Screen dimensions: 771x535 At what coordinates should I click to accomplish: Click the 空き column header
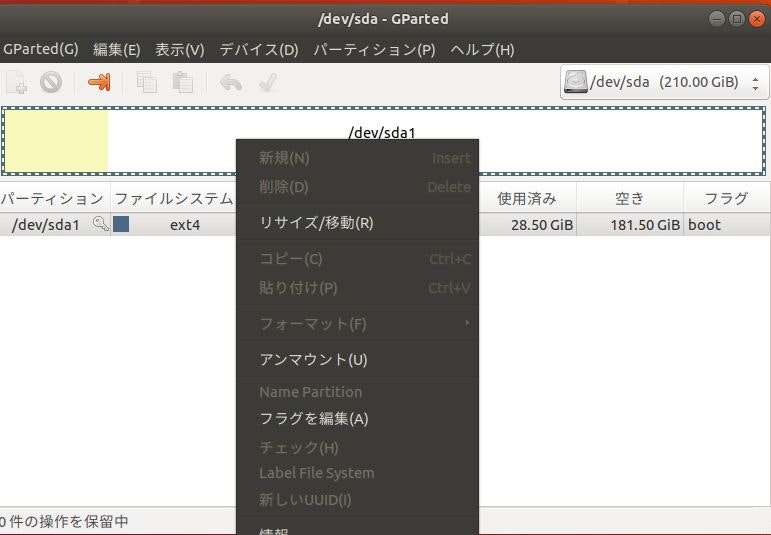pyautogui.click(x=629, y=198)
